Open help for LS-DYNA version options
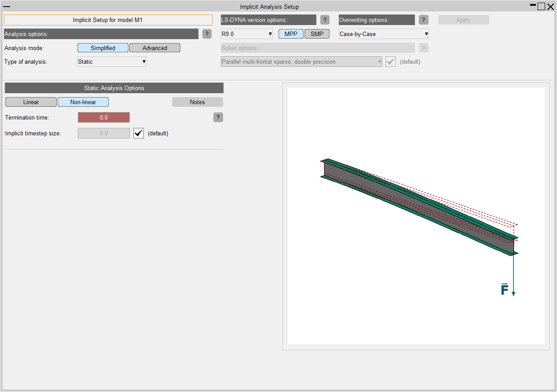 tap(325, 20)
